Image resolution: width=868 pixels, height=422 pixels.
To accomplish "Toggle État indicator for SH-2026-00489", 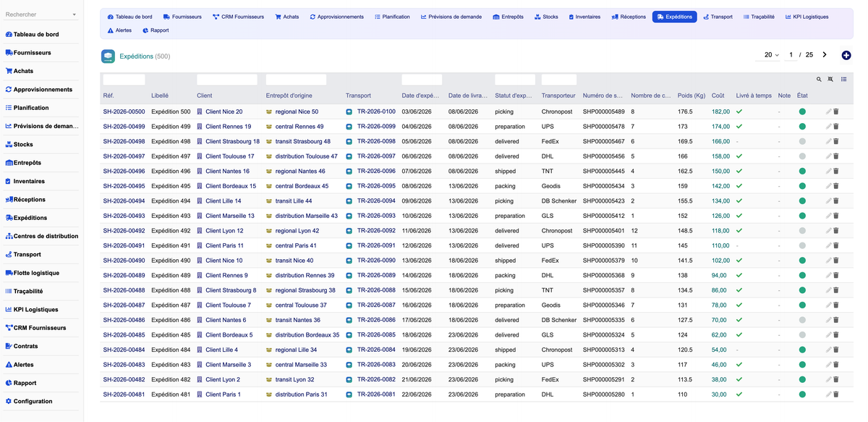I will click(802, 275).
